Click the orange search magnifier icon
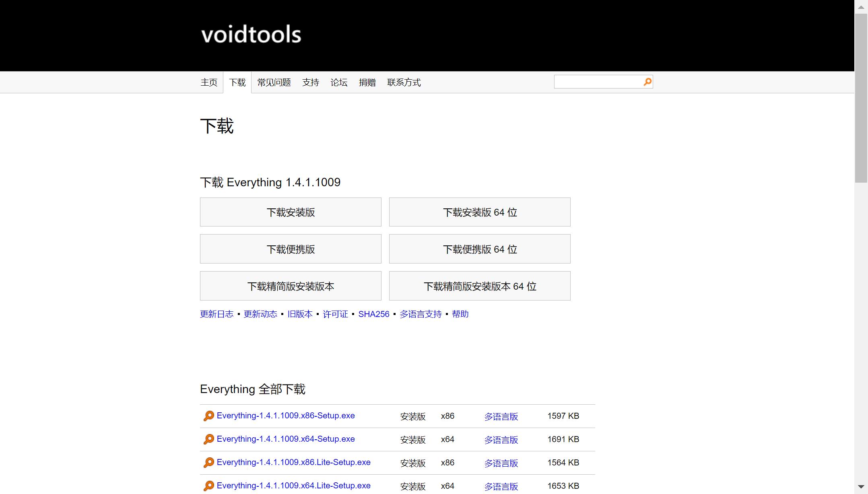The image size is (868, 494). 647,82
